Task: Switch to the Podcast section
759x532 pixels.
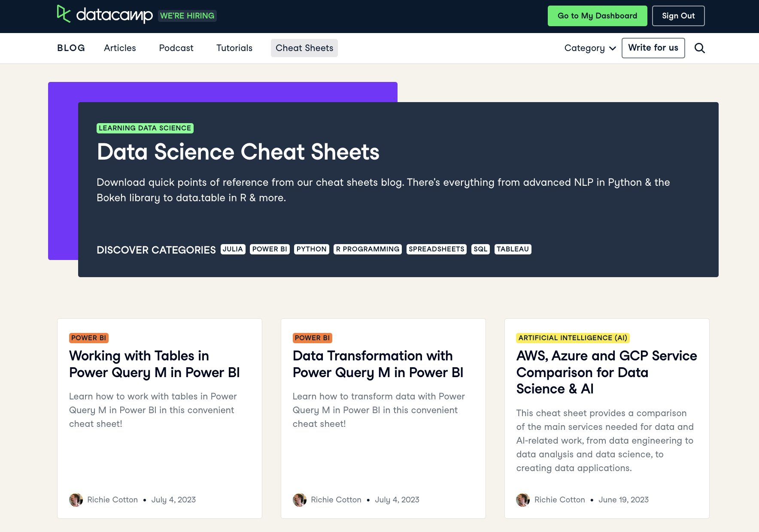Action: pyautogui.click(x=176, y=48)
